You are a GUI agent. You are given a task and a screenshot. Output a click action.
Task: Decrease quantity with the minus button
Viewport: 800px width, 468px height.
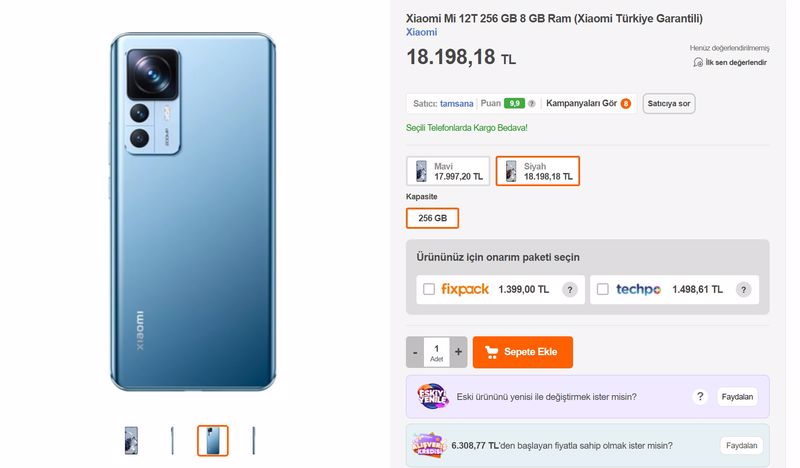point(415,352)
